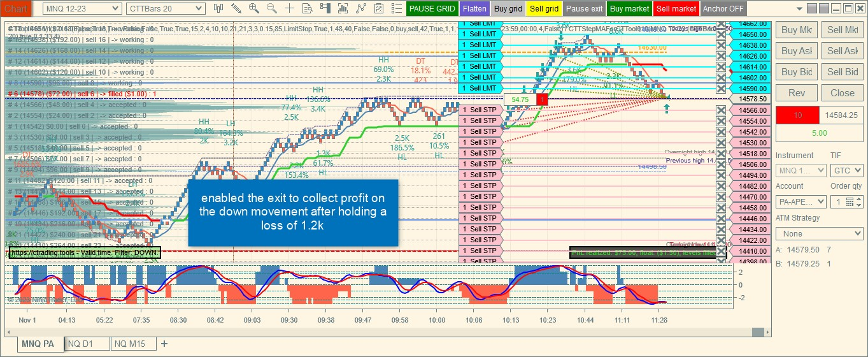Screen dimensions: 868x357
Task: Expand the MNQ 12-23 instrument dropdown
Action: [82, 9]
